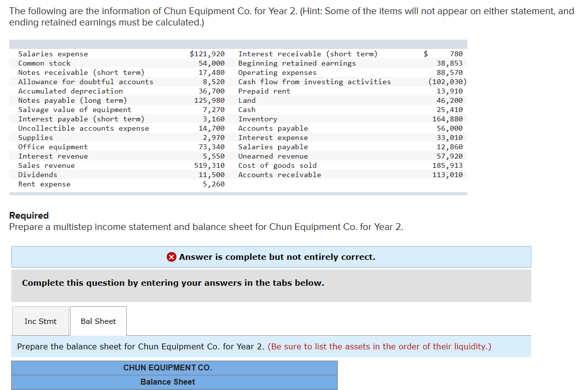
Task: Click the Unearned revenue value 57,920
Action: [453, 156]
